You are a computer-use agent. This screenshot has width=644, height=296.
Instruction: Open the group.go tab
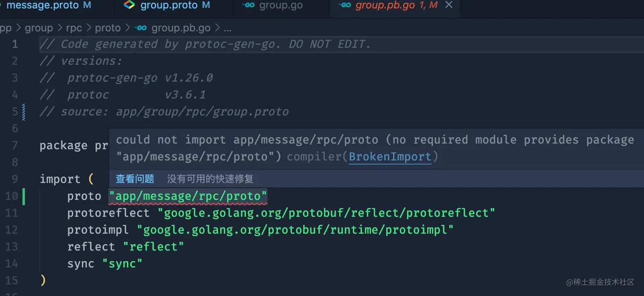[281, 6]
